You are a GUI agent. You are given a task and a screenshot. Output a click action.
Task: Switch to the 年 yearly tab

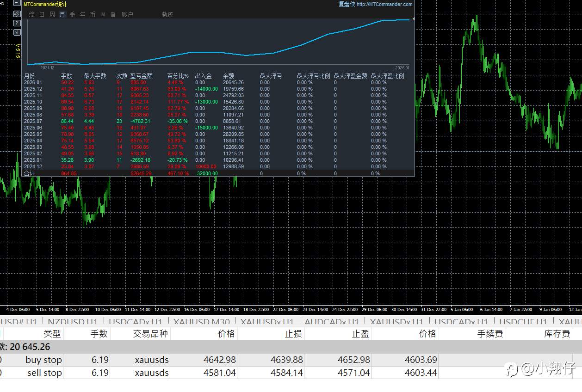[83, 14]
